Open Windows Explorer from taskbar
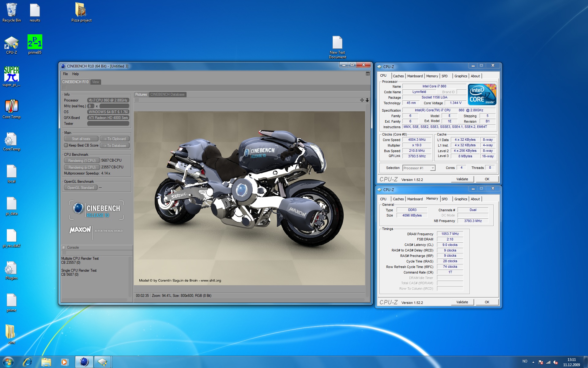The width and height of the screenshot is (588, 368). [x=46, y=362]
